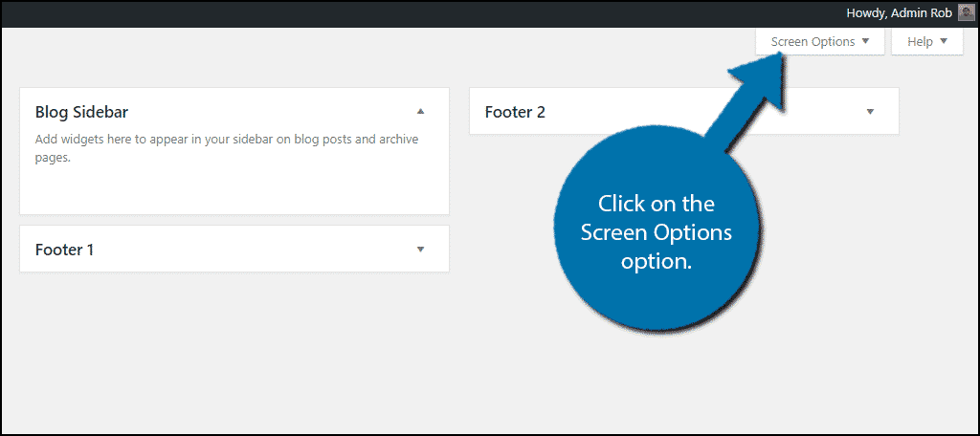Viewport: 980px width, 436px height.
Task: Click the blue circle callout text
Action: [657, 232]
